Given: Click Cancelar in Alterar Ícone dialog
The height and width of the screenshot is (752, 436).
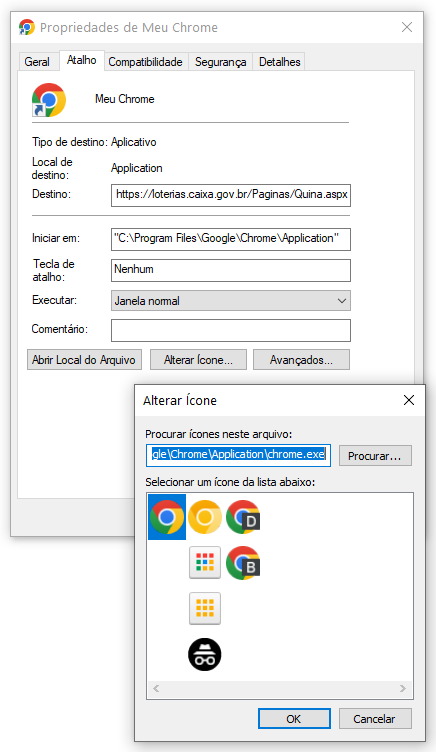Looking at the screenshot, I should tap(375, 718).
